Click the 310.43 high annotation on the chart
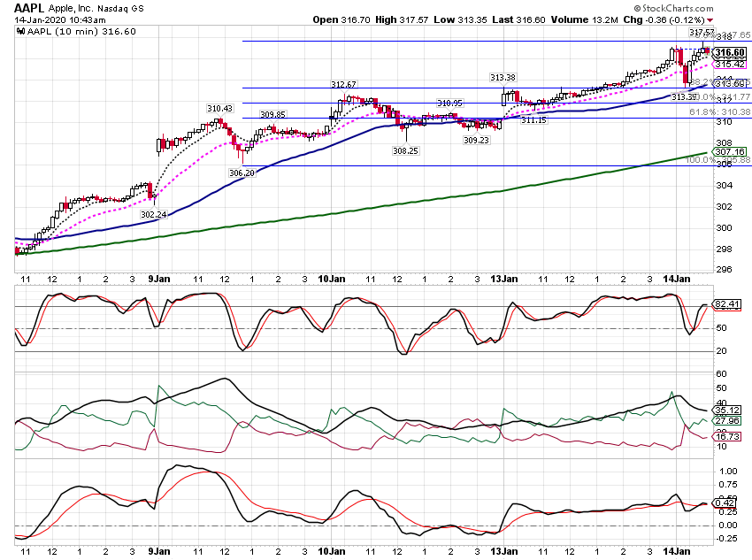This screenshot has height=560, width=752. point(219,108)
